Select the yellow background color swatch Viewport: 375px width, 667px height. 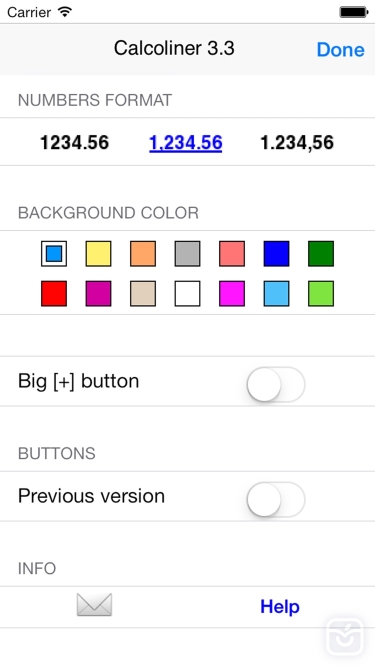point(99,254)
